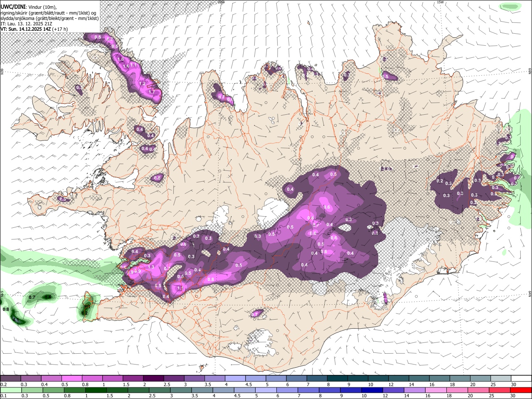
Task: Click the '3.5' label under the lower legend row
Action: (x=194, y=396)
